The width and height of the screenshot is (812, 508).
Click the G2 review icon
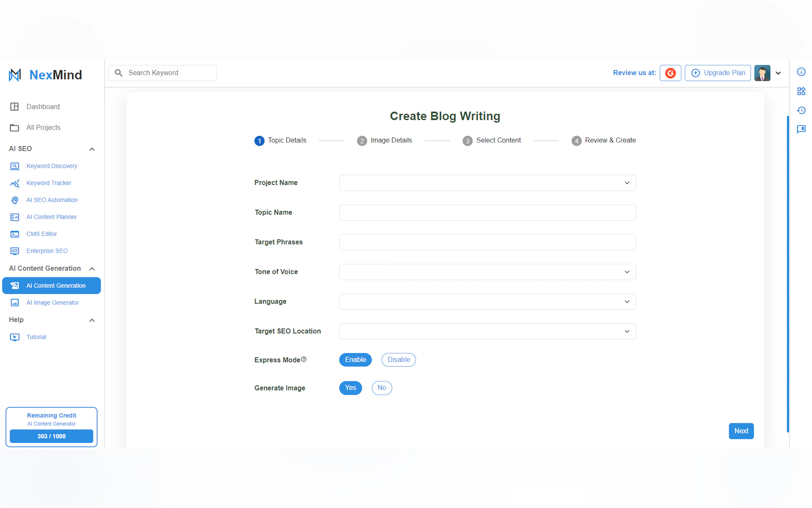click(670, 73)
